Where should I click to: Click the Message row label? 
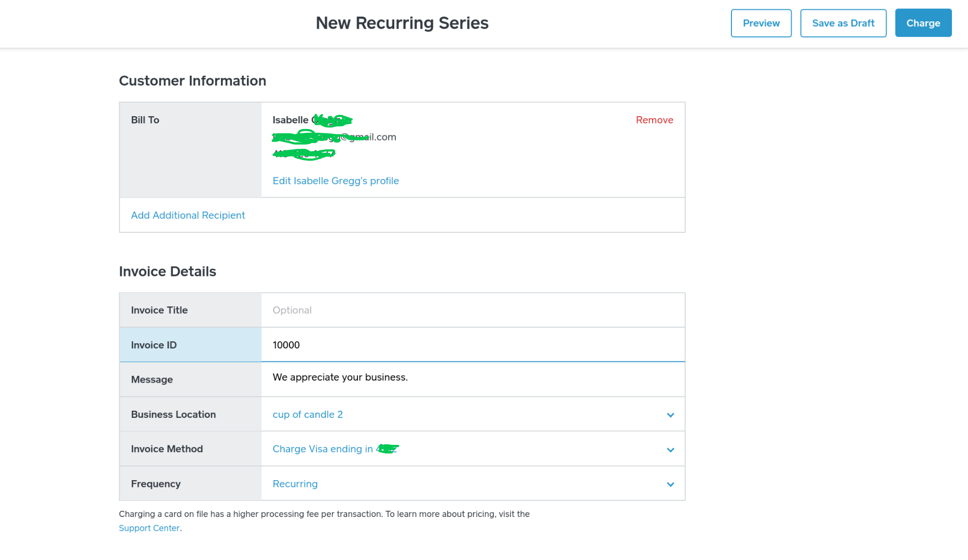(151, 380)
